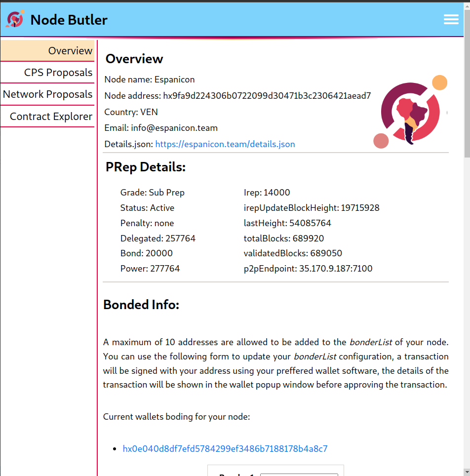This screenshot has width=470, height=476.
Task: Click the Overview page heading
Action: pyautogui.click(x=134, y=59)
